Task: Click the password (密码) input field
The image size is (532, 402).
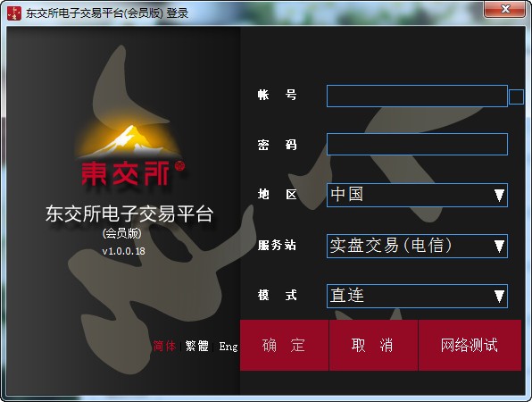Action: tap(417, 145)
